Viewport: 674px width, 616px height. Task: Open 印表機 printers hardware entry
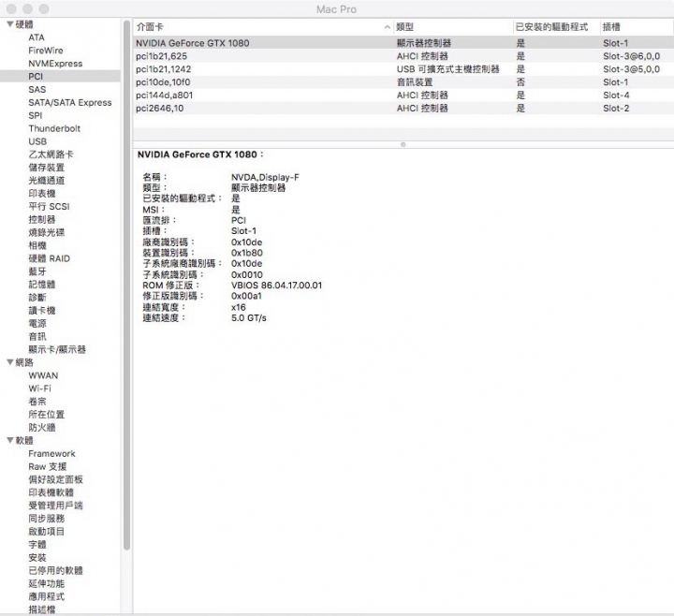pos(42,194)
